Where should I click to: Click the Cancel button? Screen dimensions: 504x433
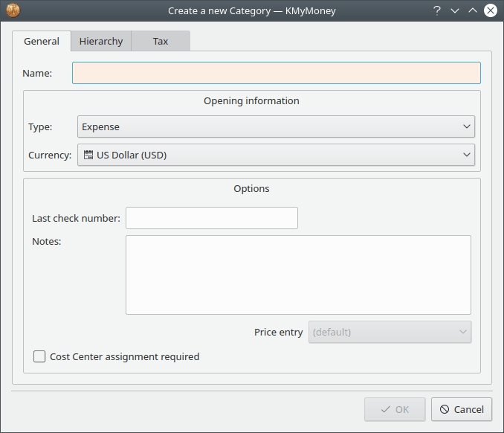(462, 409)
